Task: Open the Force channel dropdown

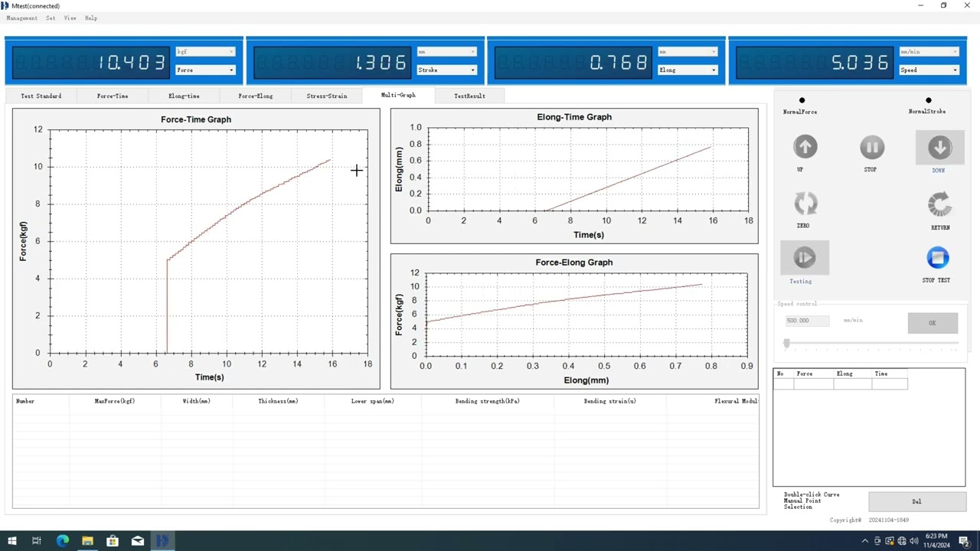Action: 205,70
